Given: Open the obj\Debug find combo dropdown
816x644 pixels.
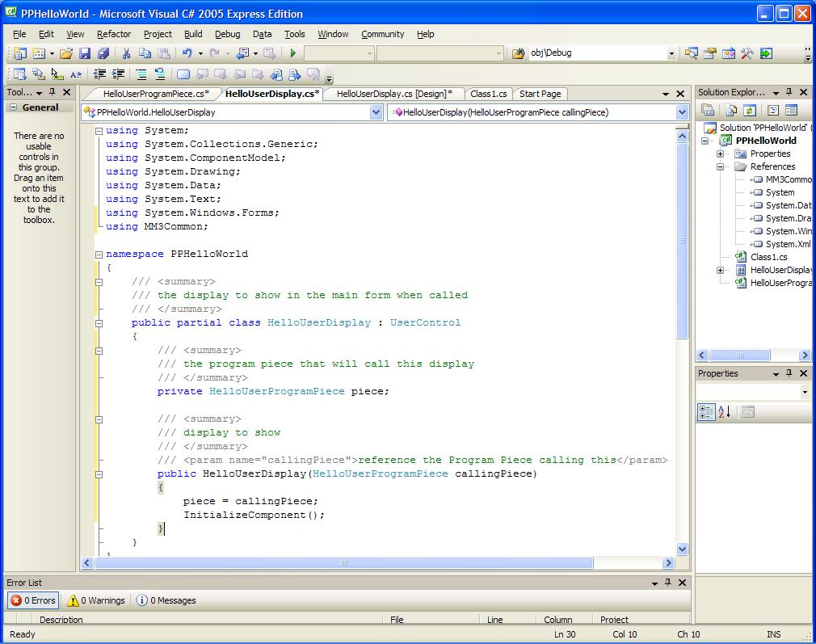Looking at the screenshot, I should 671,53.
